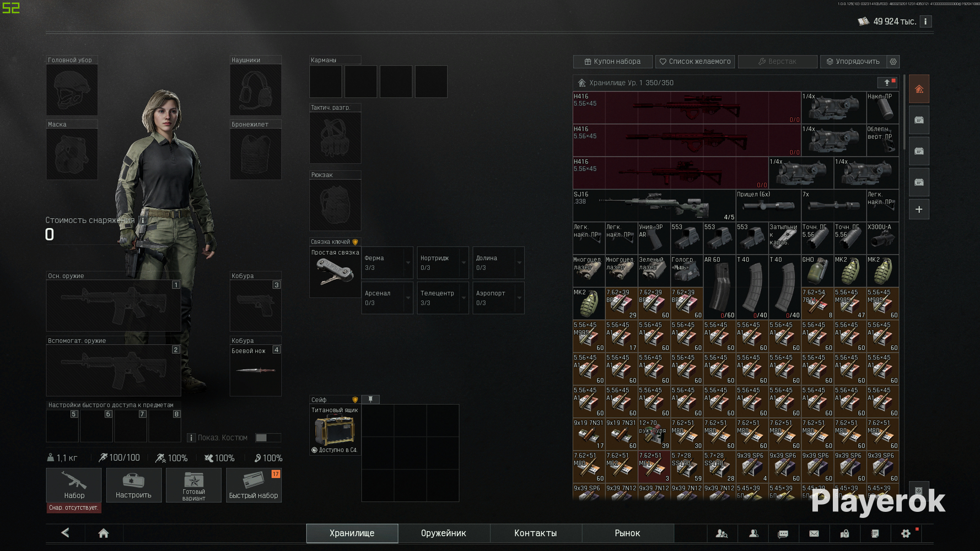Click the storage list vertical scrollbar
This screenshot has height=551, width=980.
tap(904, 113)
